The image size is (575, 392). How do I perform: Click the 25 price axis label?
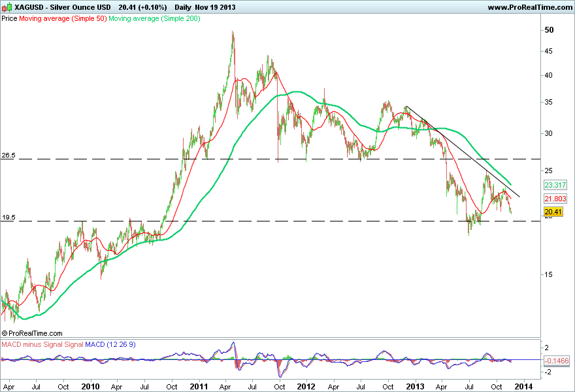point(548,171)
